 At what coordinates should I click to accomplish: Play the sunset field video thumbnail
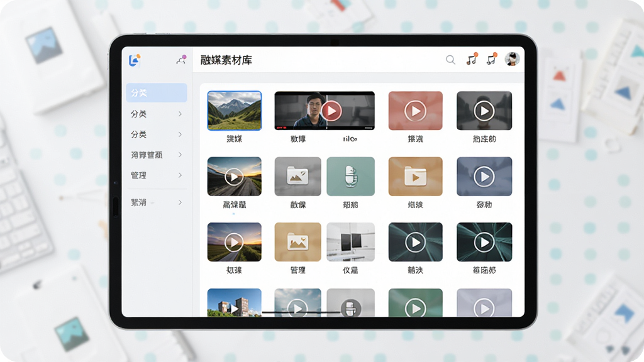tap(234, 242)
